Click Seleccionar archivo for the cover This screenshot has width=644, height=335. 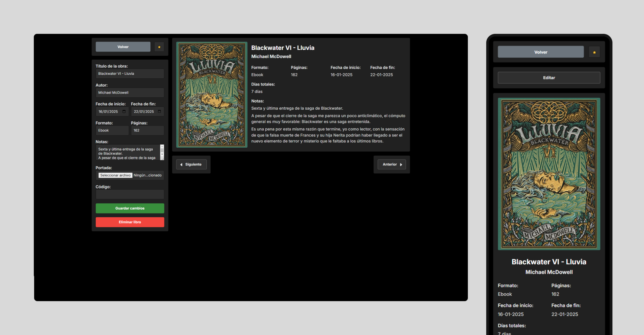tap(115, 175)
